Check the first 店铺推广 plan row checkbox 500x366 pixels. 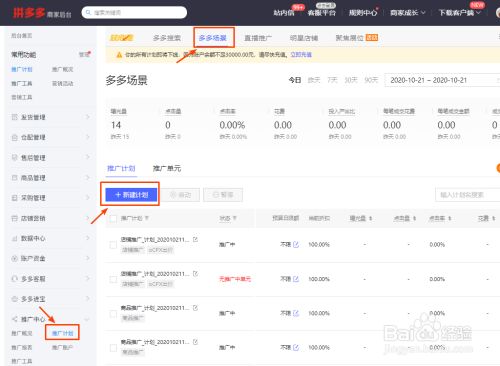click(113, 245)
